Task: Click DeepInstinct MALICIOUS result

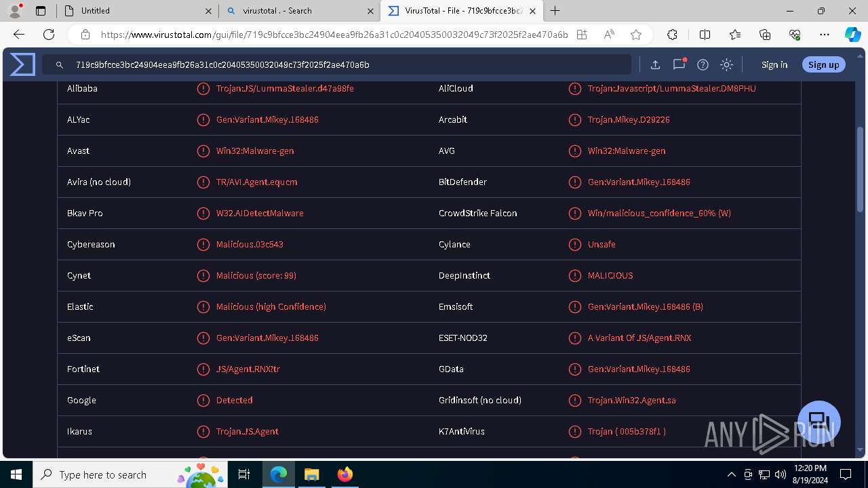Action: coord(610,275)
